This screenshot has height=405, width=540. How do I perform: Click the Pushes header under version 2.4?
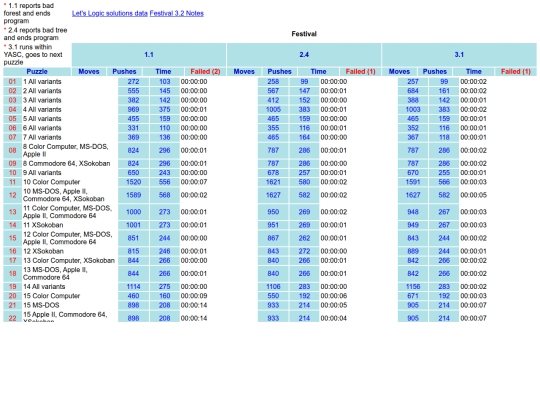(x=279, y=72)
